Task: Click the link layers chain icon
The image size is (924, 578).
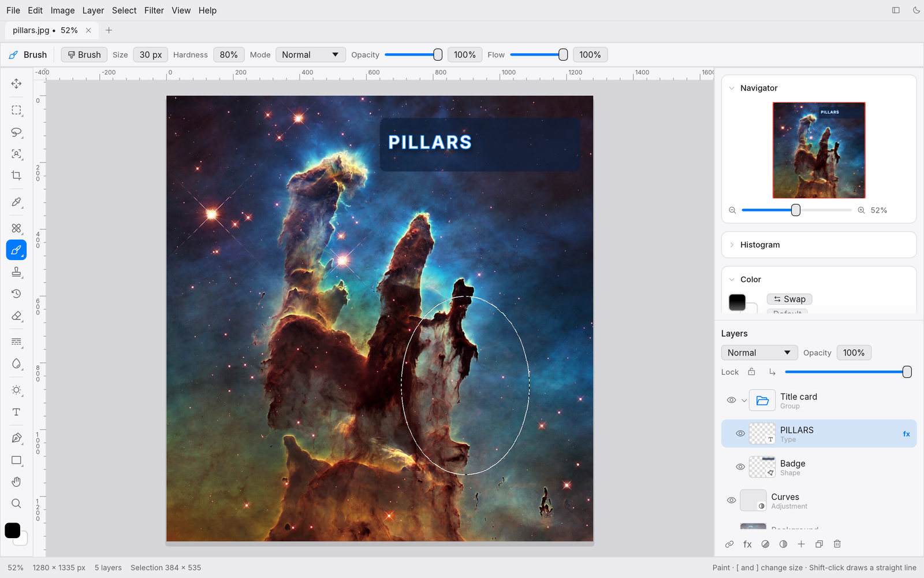Action: point(729,544)
